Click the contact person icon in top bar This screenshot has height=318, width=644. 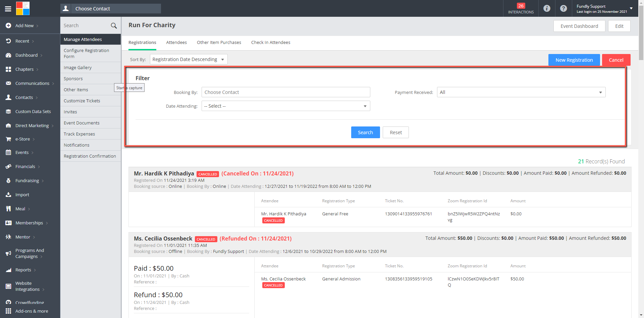tap(66, 8)
